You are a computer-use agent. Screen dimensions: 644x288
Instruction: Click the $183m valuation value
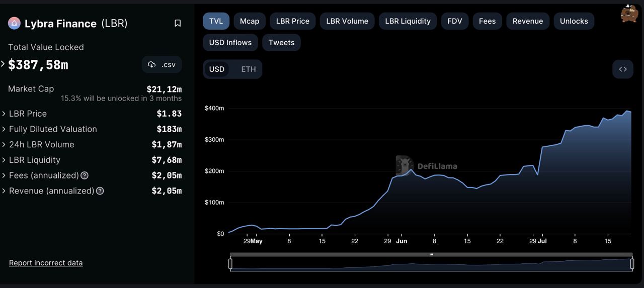169,129
